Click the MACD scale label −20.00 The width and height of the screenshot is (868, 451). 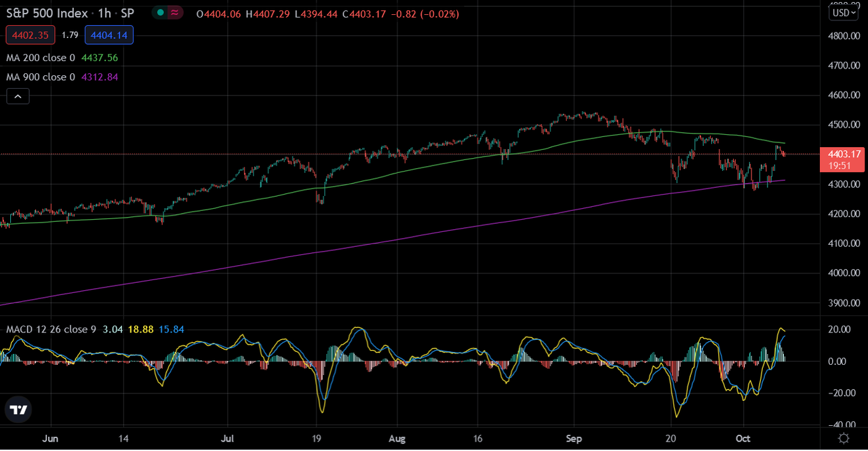[x=841, y=393]
